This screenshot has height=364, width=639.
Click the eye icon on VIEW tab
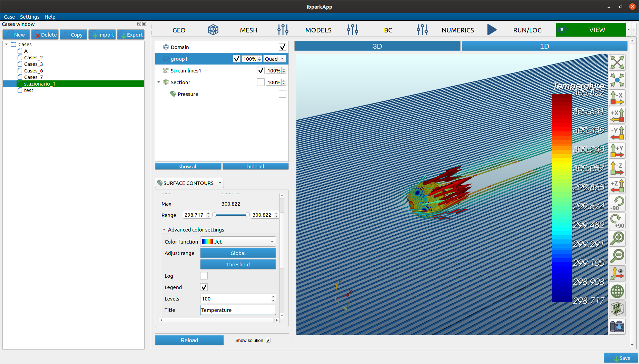(x=562, y=30)
